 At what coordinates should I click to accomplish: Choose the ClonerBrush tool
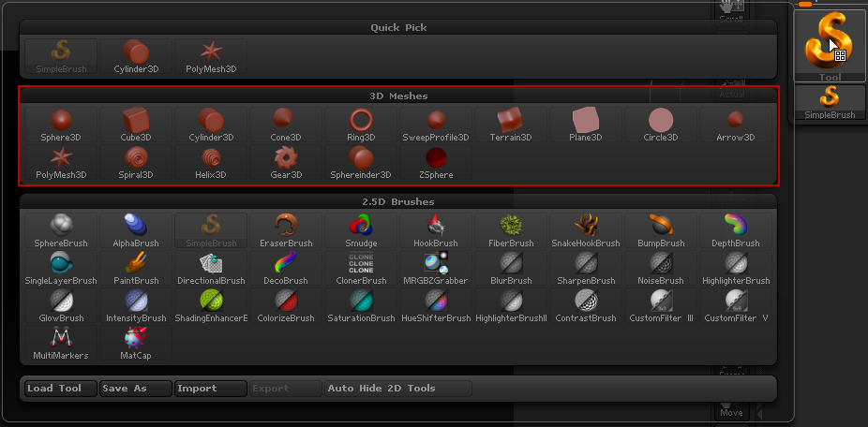(361, 268)
